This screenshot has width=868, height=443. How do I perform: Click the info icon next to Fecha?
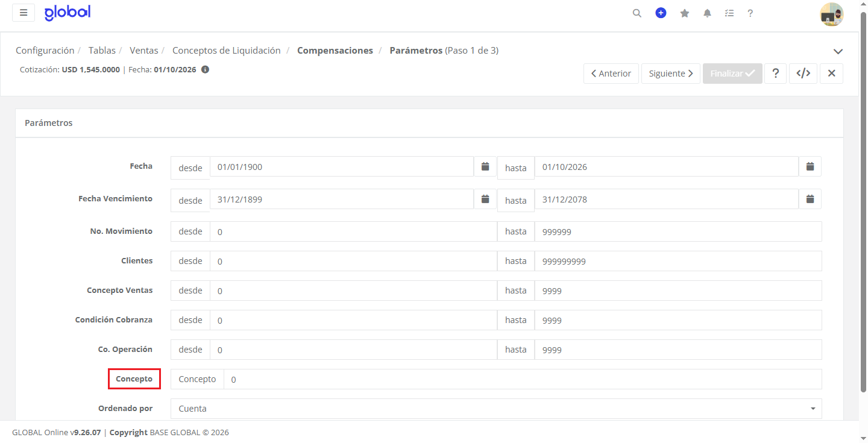(x=205, y=69)
